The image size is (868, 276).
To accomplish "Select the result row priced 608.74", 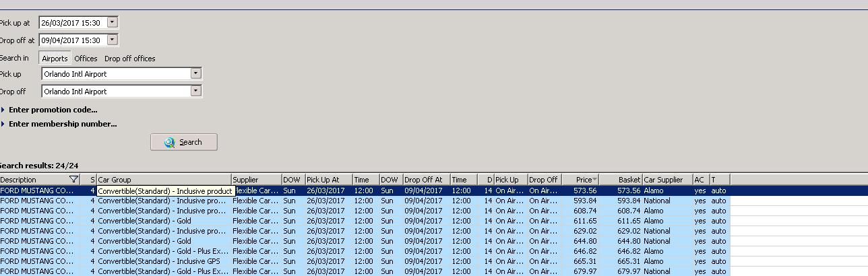I will pyautogui.click(x=365, y=211).
